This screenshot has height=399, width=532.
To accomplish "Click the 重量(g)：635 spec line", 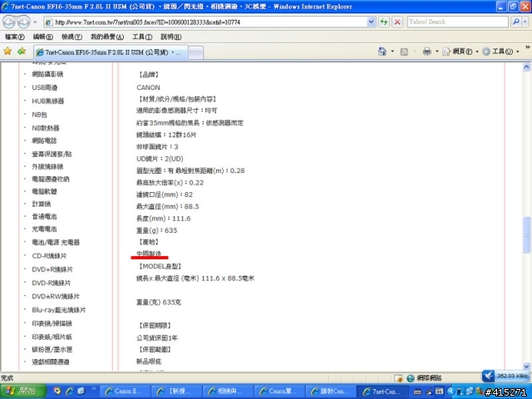I will 157,230.
